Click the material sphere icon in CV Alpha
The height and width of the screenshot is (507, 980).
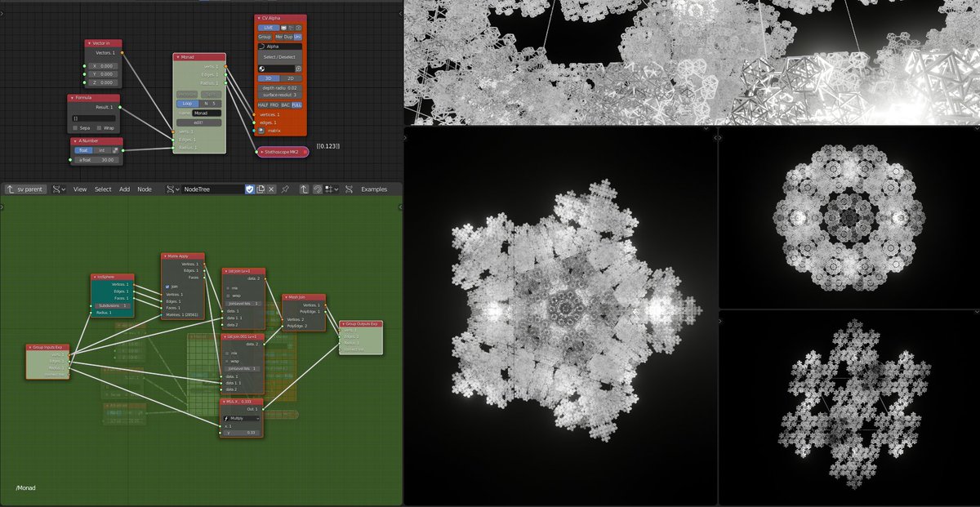pos(261,69)
